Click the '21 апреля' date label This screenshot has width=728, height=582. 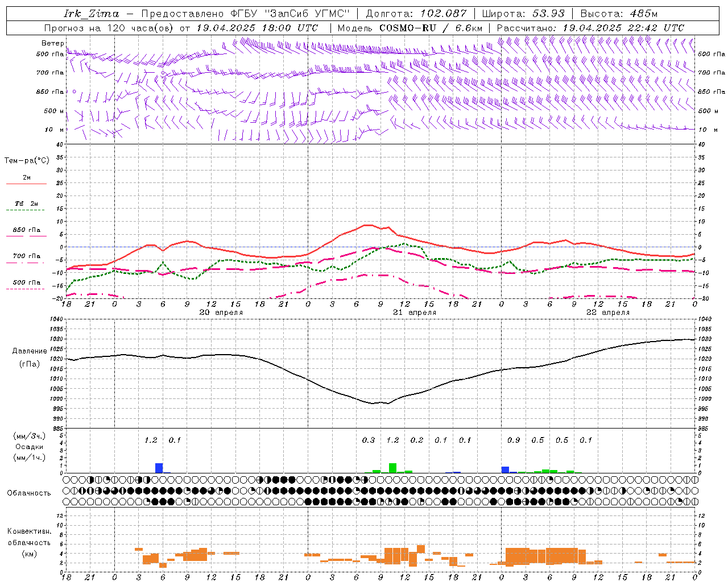(x=415, y=313)
